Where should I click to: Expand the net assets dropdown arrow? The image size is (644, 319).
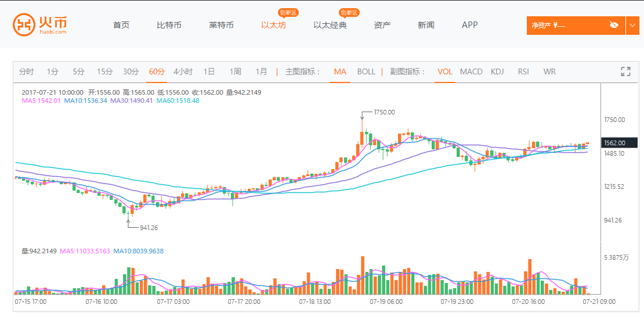632,25
